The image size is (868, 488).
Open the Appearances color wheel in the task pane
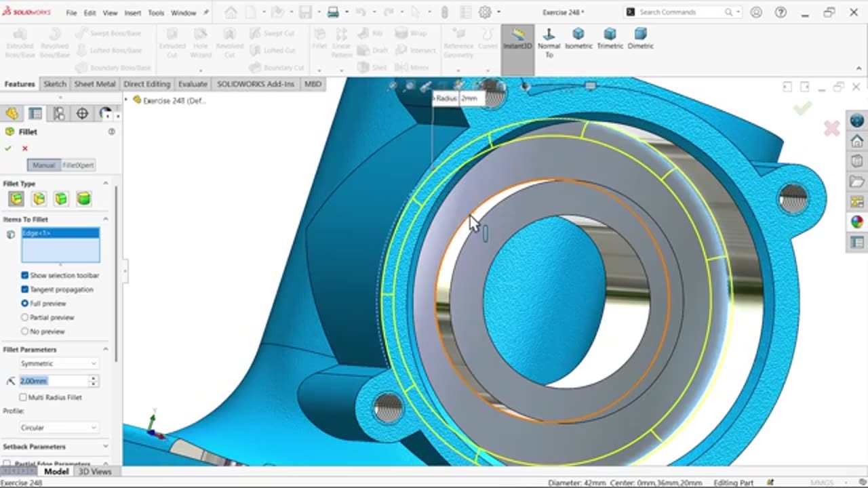857,222
